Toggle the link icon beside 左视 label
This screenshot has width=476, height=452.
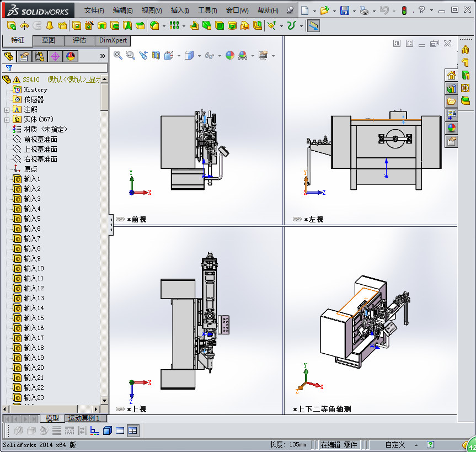(x=297, y=219)
